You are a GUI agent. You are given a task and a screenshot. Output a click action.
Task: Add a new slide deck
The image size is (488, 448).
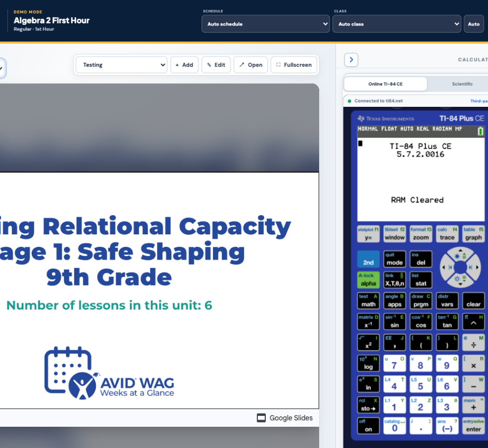(x=184, y=65)
